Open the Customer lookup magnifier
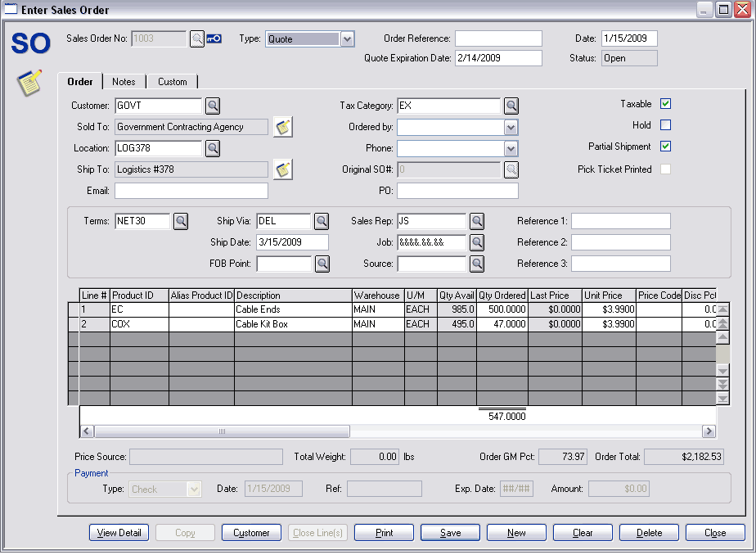This screenshot has height=555, width=756. tap(212, 106)
